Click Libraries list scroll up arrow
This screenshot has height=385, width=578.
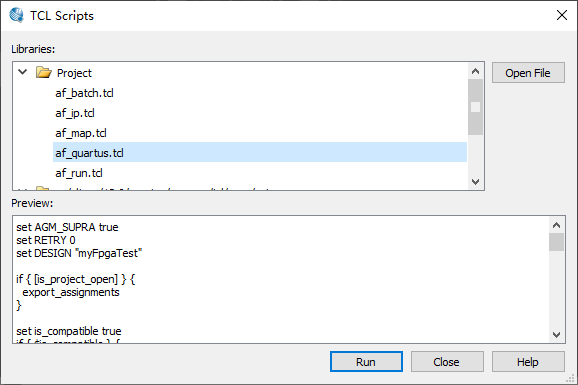tap(475, 71)
